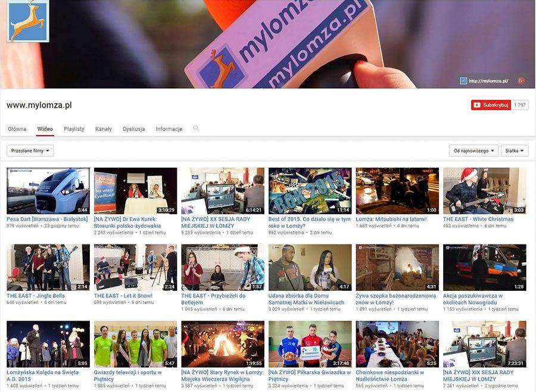This screenshot has width=536, height=392.
Task: Open Dr Ewa Kurek: Stosunki polsko-żydowskie link
Action: (x=127, y=222)
